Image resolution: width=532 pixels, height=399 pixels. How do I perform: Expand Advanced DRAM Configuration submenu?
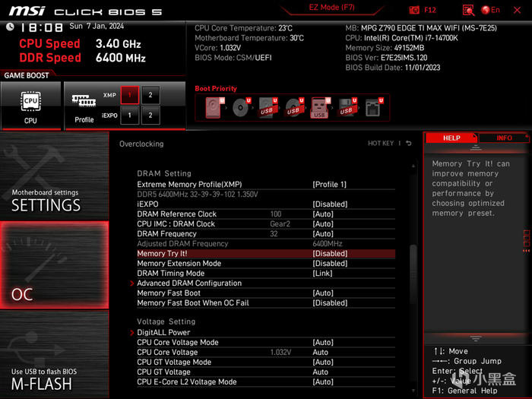[x=189, y=283]
